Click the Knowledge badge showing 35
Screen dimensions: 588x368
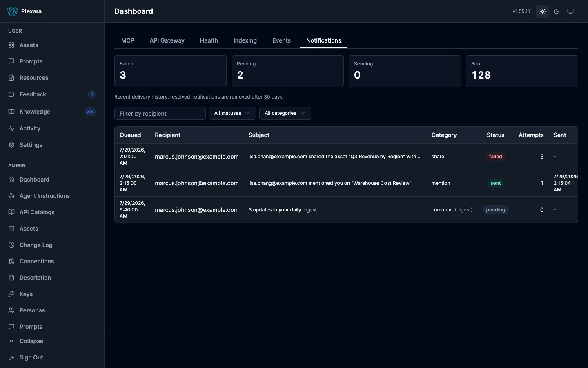point(90,112)
